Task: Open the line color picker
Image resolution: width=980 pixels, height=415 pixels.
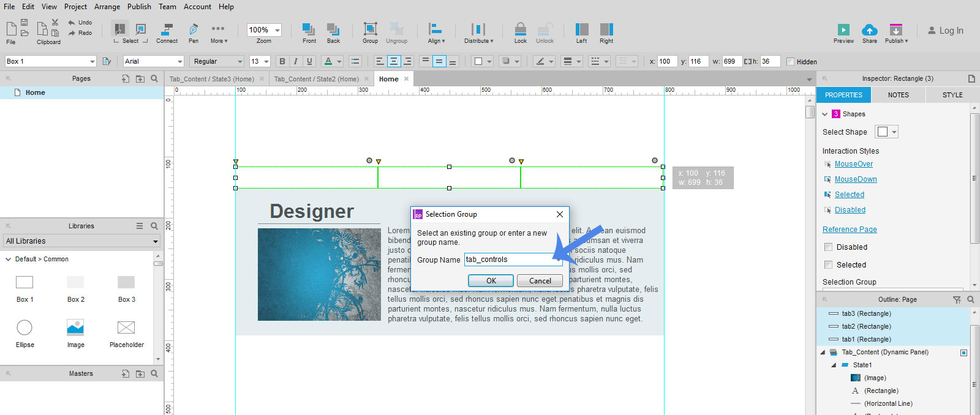Action: (x=543, y=61)
